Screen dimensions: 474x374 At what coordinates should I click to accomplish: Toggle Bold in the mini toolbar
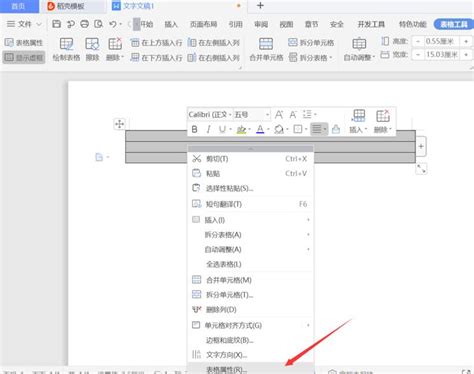(194, 129)
